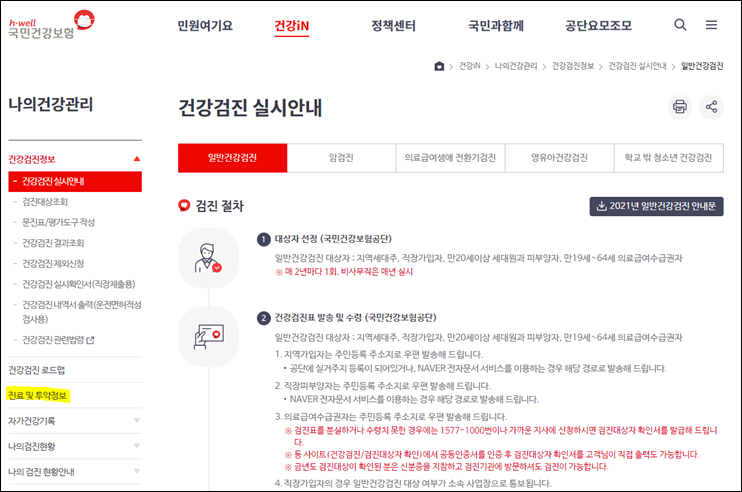The image size is (742, 492).
Task: Open 건강검진 제외신청 in sidebar
Action: tap(53, 264)
